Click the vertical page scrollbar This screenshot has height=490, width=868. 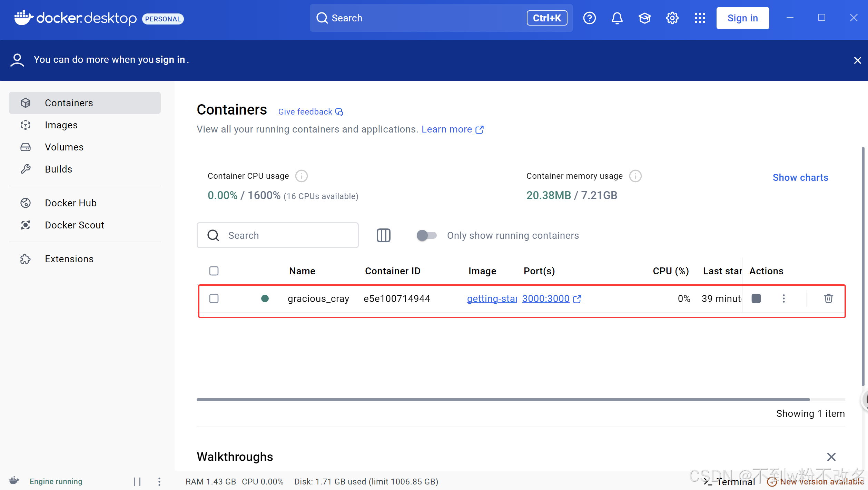click(x=863, y=266)
